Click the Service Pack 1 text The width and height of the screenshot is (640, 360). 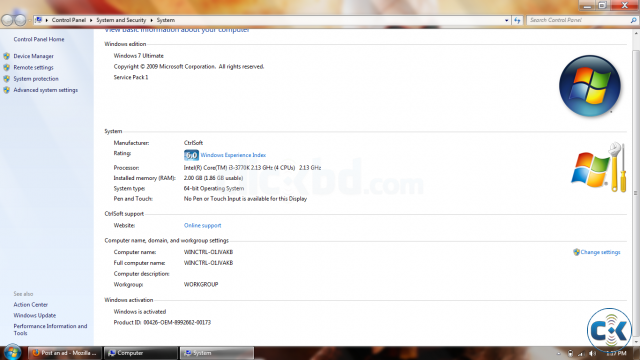point(131,77)
